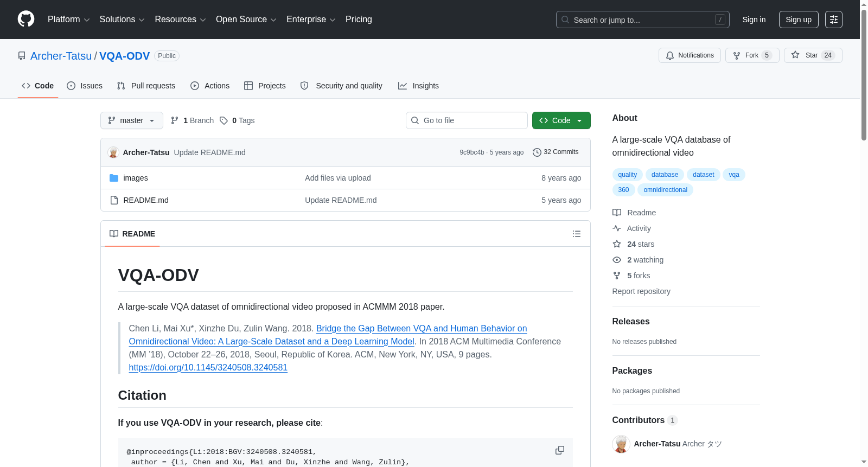Click Archer-Tatsu avatar in commit bar
Screen dimensions: 868x467
click(x=113, y=152)
